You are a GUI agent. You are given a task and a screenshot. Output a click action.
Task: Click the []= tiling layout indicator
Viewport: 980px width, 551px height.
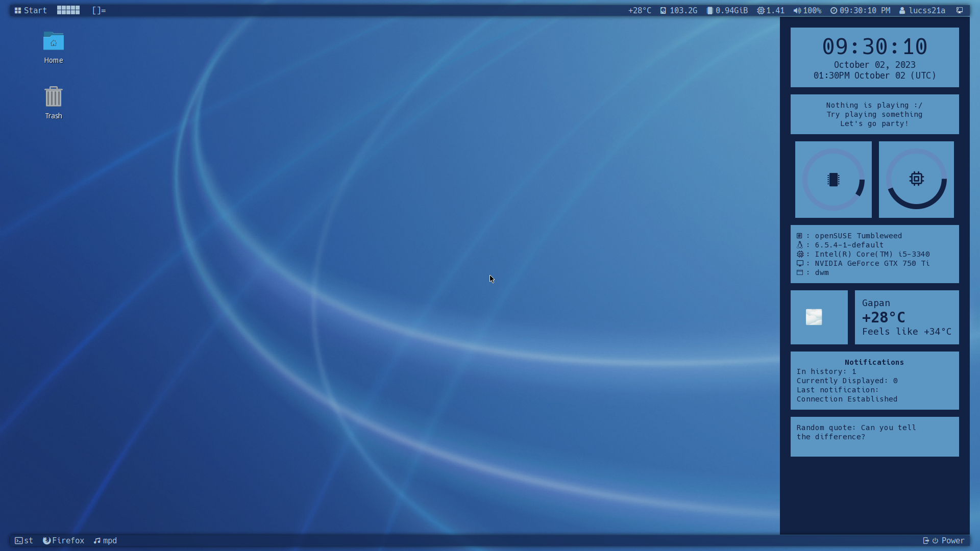(x=99, y=10)
